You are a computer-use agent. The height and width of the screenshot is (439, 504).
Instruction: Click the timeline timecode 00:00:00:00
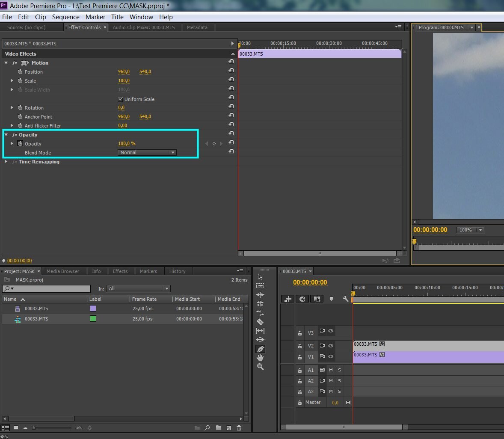tap(310, 282)
